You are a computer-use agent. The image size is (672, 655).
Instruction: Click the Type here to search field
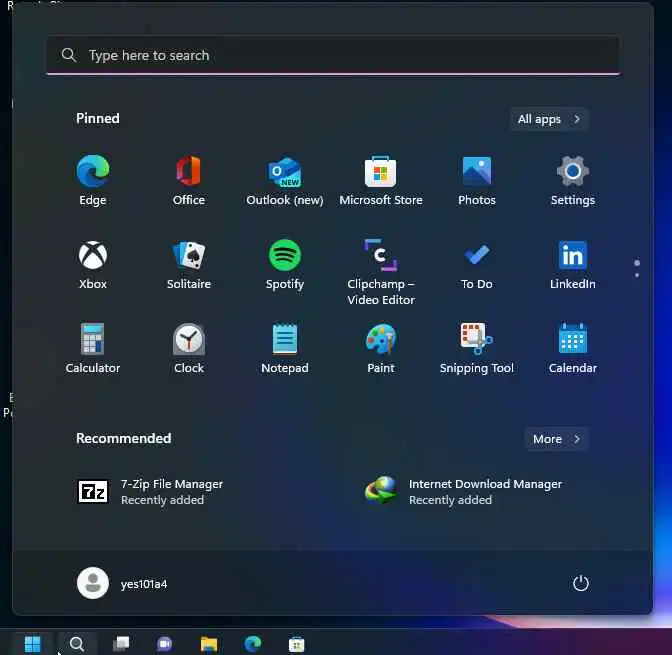tap(333, 55)
